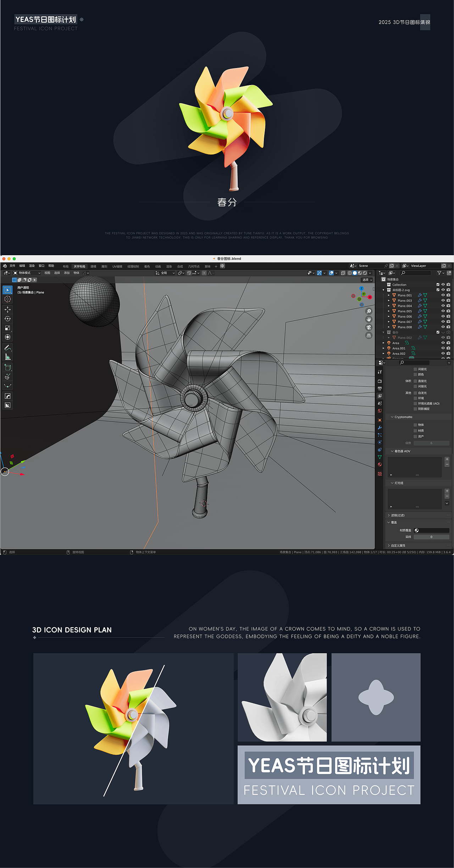
Task: Click the 选项 button in the viewport
Action: coord(367,280)
